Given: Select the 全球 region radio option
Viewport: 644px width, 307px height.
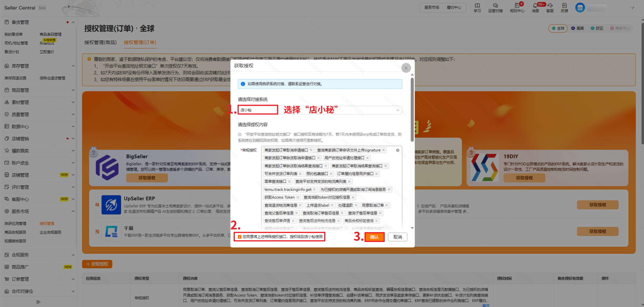Looking at the screenshot, I should tap(558, 28).
